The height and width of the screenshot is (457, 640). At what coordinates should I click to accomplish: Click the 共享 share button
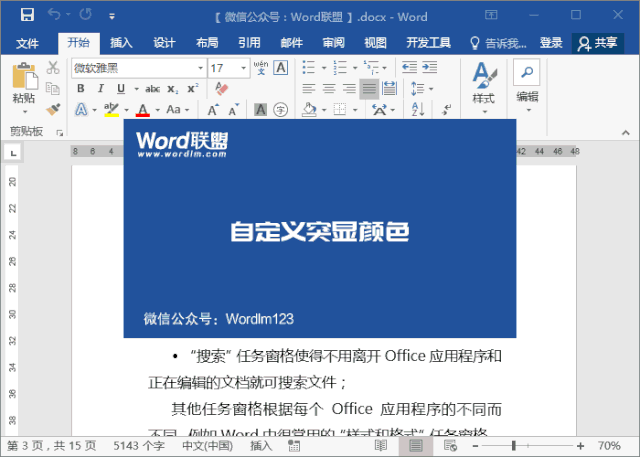598,43
